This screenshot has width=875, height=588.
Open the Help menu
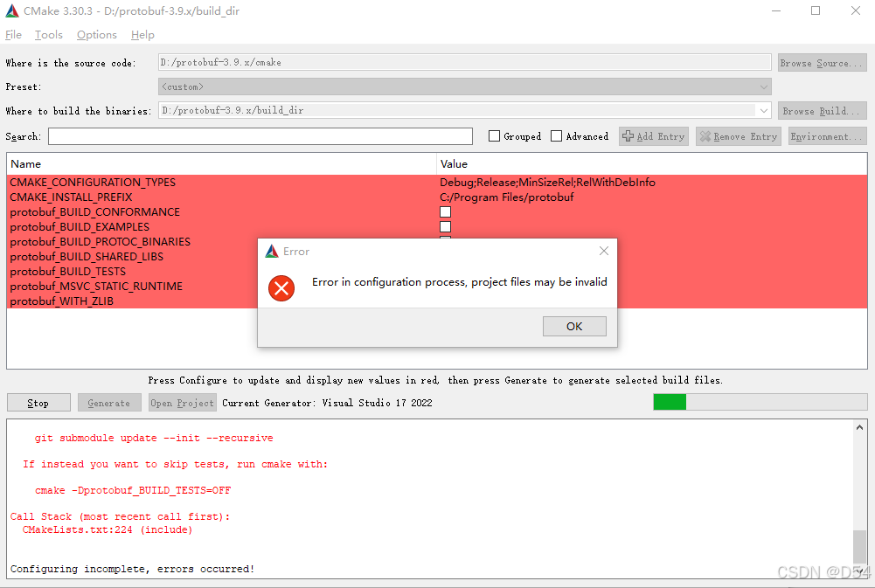(142, 35)
